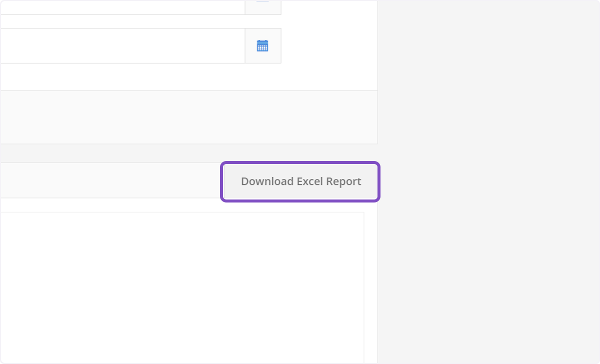This screenshot has height=364, width=600.
Task: Open the date picker beside the second field
Action: click(262, 45)
